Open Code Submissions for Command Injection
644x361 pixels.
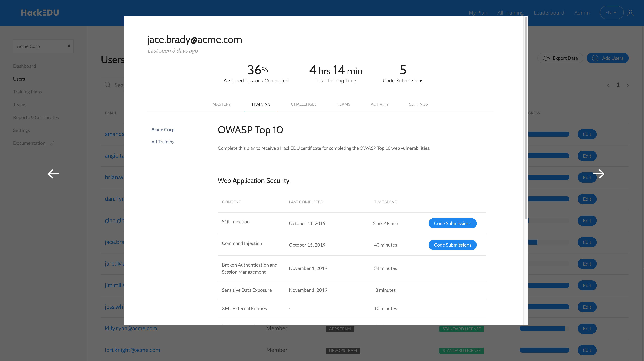[452, 245]
